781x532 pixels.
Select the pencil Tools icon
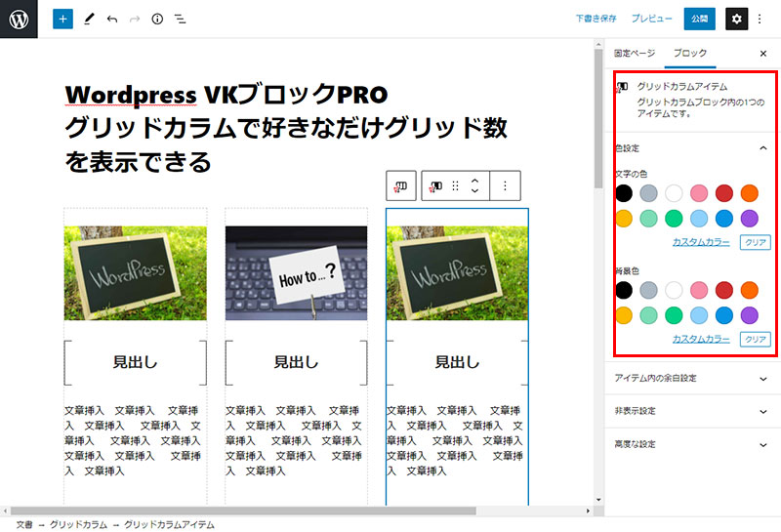coord(89,19)
